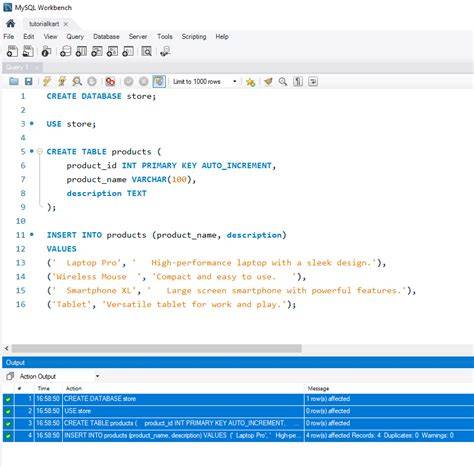Close the tutorialkart connection tab
The height and width of the screenshot is (467, 474).
pyautogui.click(x=66, y=24)
